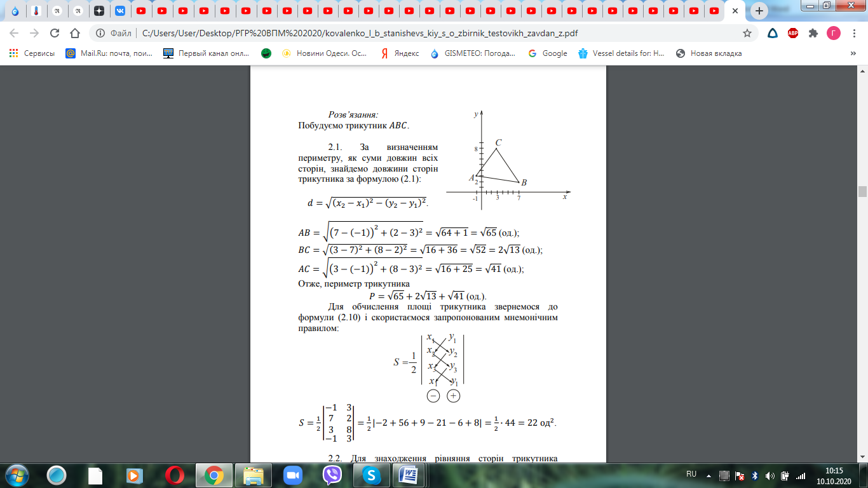Screen dimensions: 868x488
Task: Open the Новая вкладка bookmark
Action: click(709, 53)
